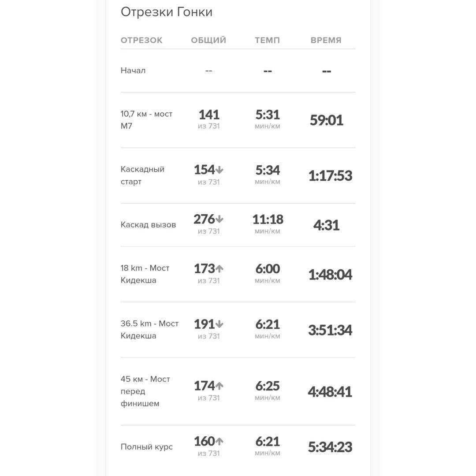Select the ОБЩИЙ column header
476x476 pixels.
click(x=208, y=40)
